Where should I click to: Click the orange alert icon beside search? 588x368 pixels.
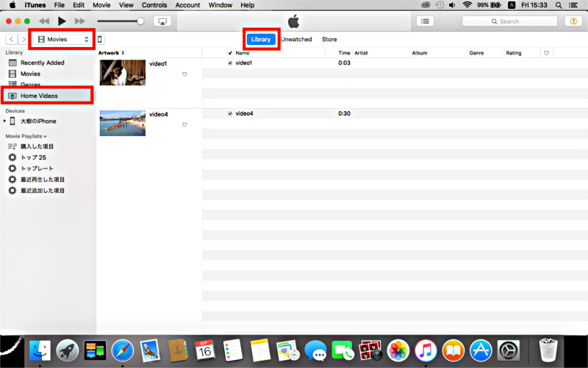coord(573,21)
